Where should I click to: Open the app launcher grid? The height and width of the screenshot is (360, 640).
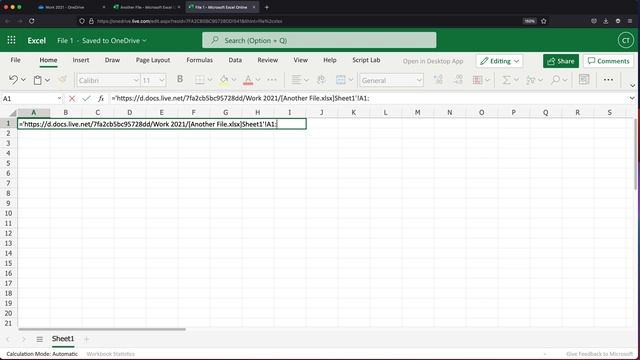click(11, 40)
